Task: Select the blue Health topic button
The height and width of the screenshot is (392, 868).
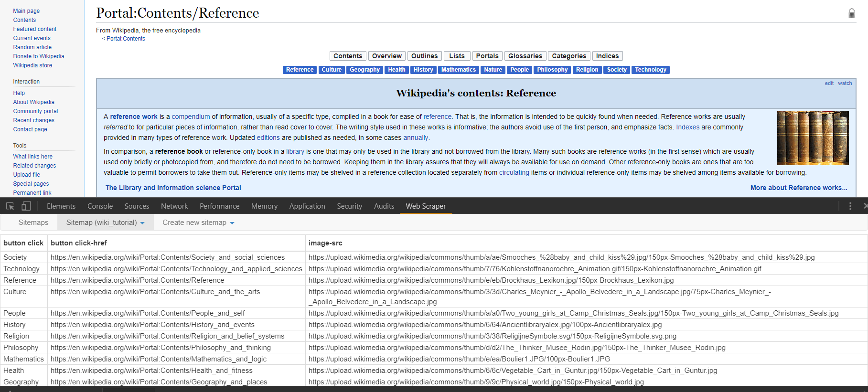Action: [x=396, y=70]
